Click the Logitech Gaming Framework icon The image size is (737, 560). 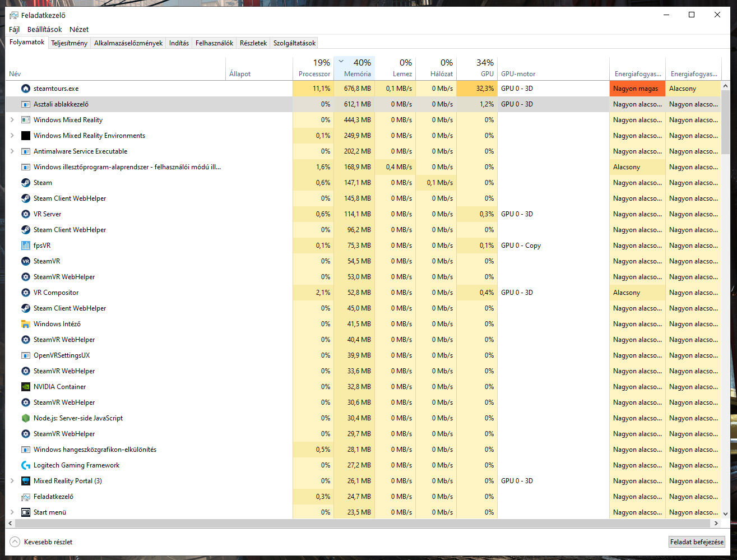click(x=25, y=465)
